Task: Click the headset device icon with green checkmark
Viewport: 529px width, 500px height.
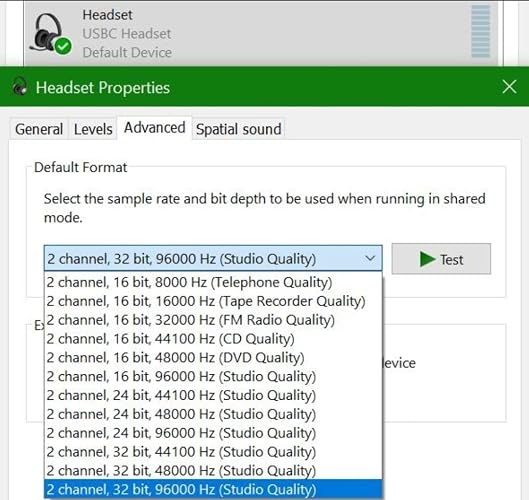Action: [x=51, y=34]
